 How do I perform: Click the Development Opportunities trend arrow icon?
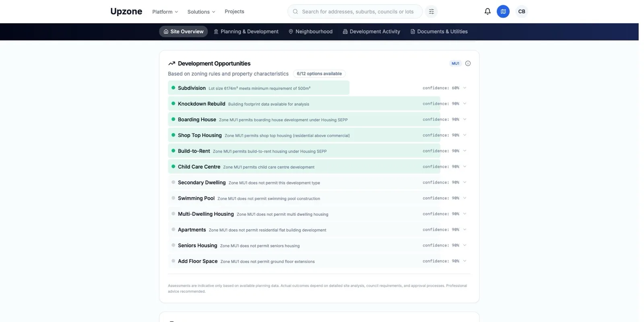pos(171,64)
